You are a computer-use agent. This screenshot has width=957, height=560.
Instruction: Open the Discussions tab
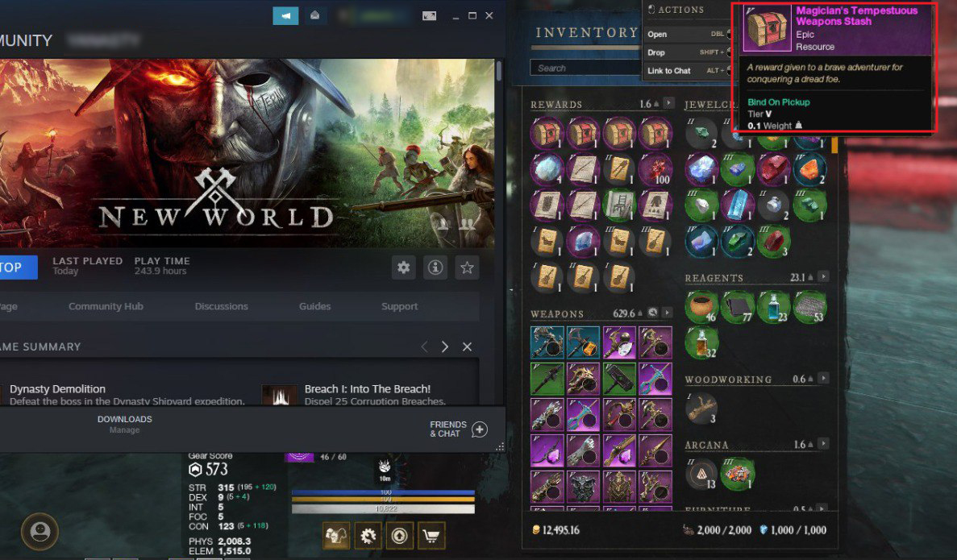221,306
